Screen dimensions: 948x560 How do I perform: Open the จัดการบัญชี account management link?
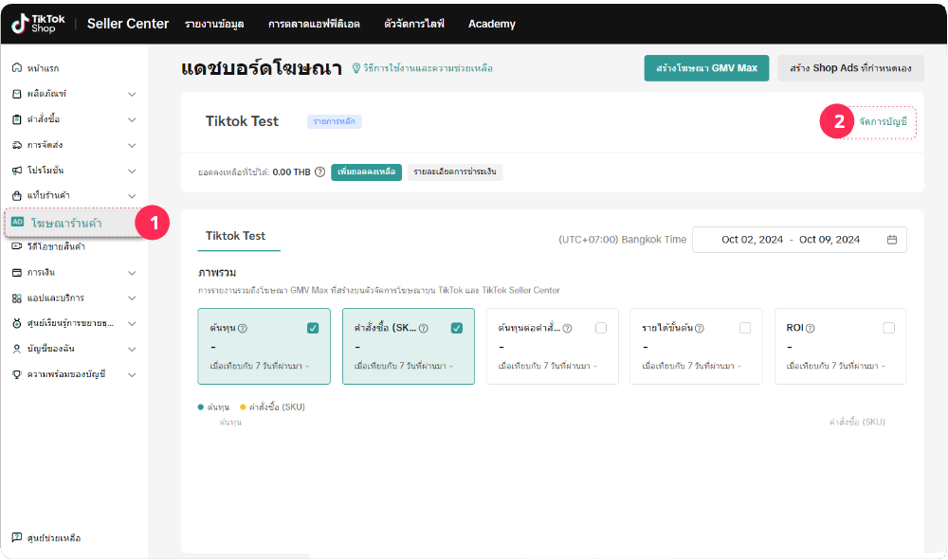pos(882,122)
